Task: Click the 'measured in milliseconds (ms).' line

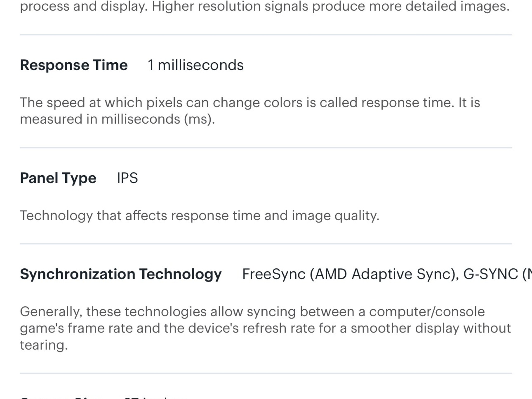Action: tap(117, 119)
